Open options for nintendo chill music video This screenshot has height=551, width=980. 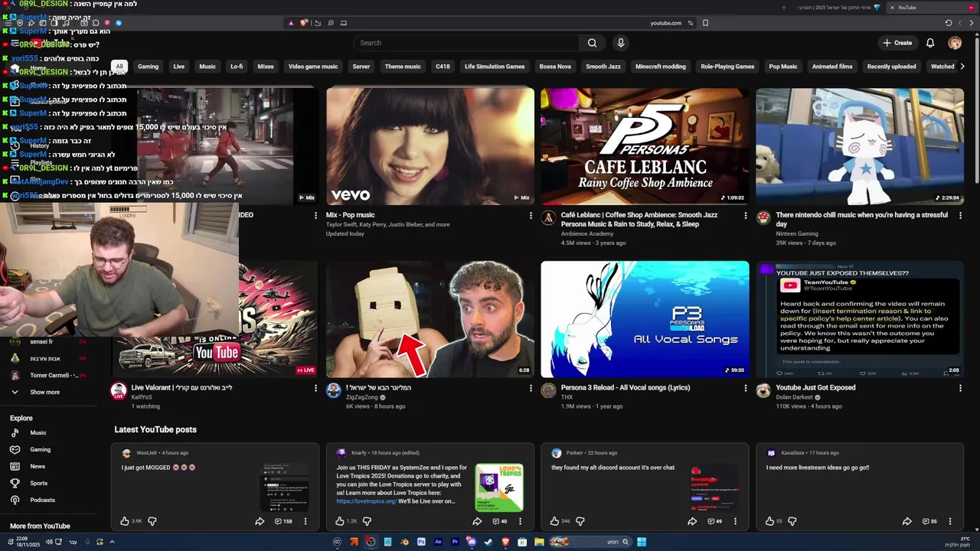coord(960,216)
